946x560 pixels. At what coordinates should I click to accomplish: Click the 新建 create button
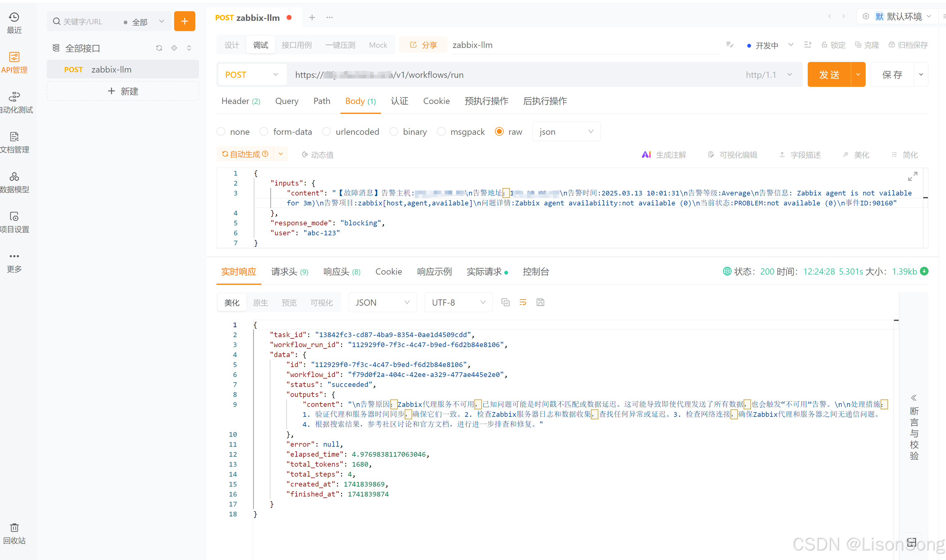click(123, 91)
